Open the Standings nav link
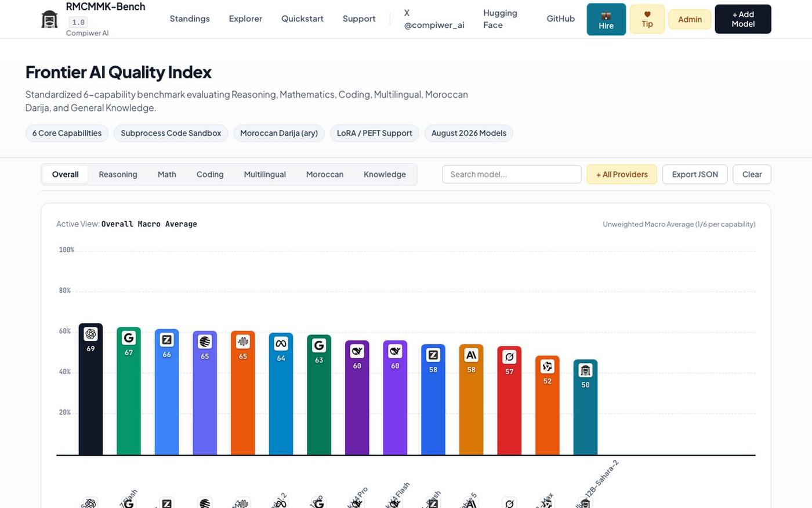812x508 pixels. coord(190,19)
